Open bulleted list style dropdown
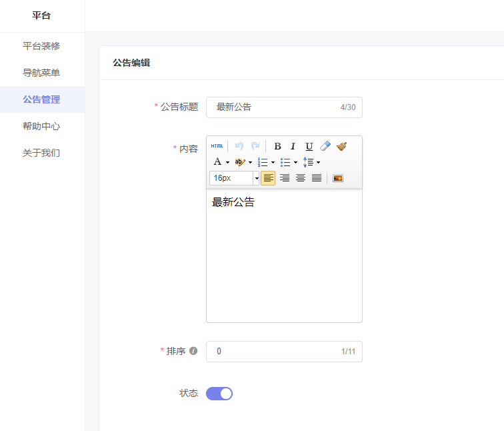 [295, 162]
